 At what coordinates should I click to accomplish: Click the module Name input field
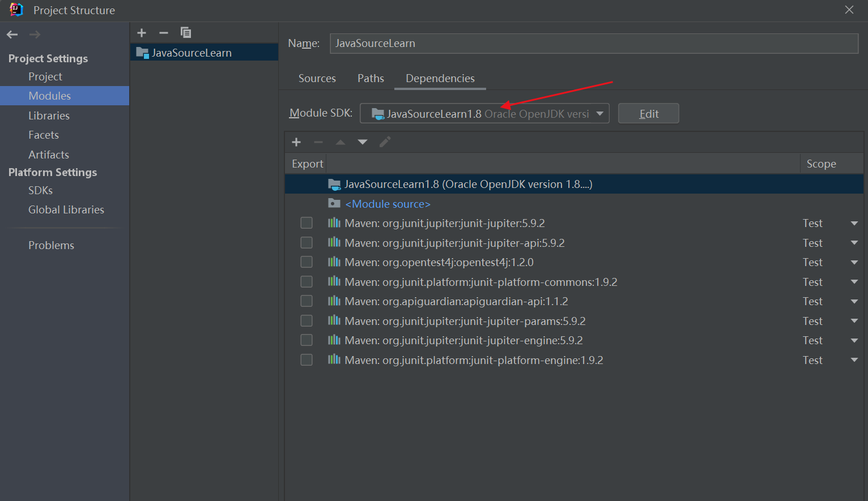[x=594, y=43]
